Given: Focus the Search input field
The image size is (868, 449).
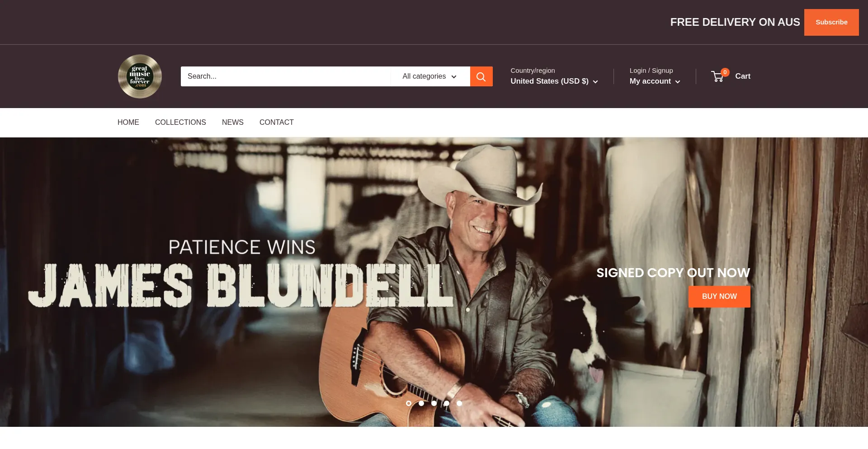Looking at the screenshot, I should coord(286,76).
